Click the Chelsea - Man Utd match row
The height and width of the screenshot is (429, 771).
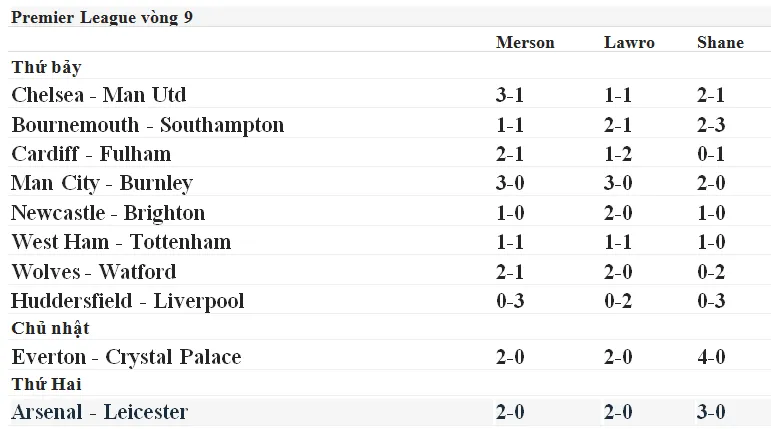pos(99,95)
